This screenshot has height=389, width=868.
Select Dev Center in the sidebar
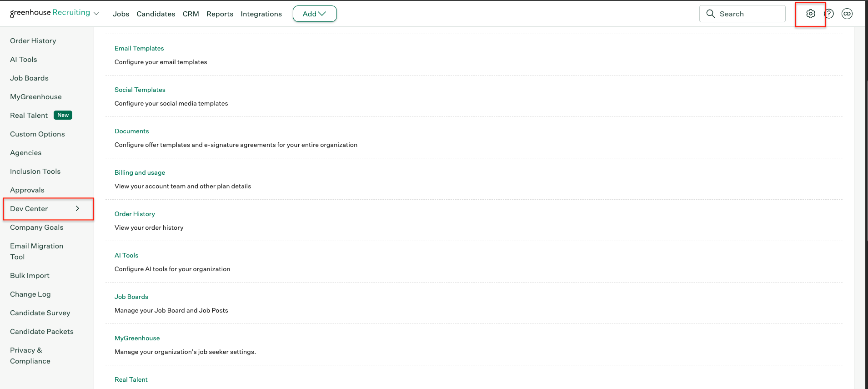point(29,209)
